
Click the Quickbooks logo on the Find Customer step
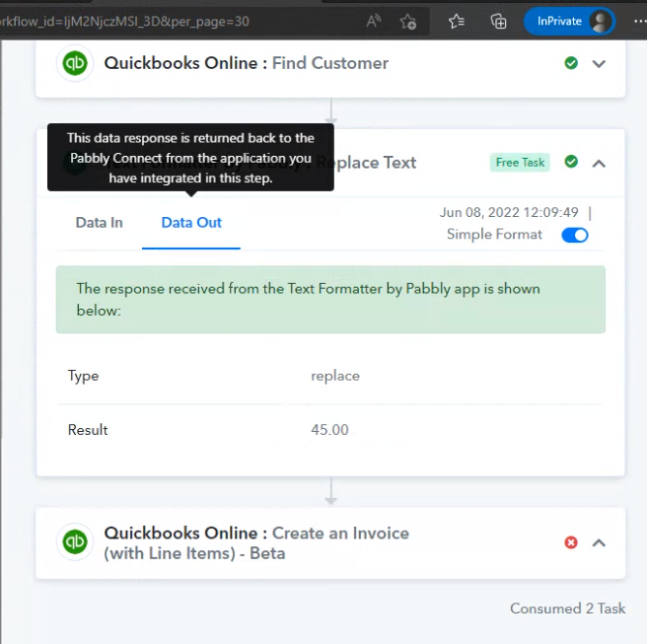tap(75, 63)
